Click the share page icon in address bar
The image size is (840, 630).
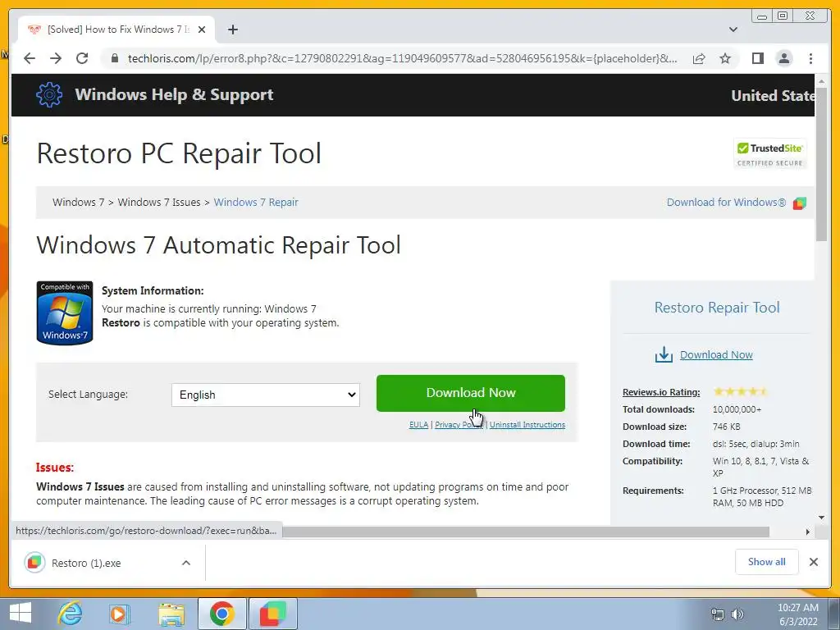pyautogui.click(x=699, y=58)
